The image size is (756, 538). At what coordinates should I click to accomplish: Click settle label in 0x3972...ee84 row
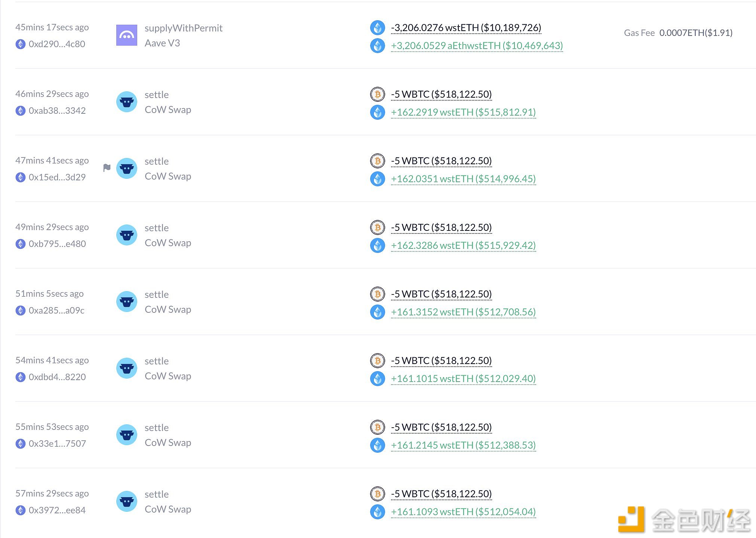157,494
